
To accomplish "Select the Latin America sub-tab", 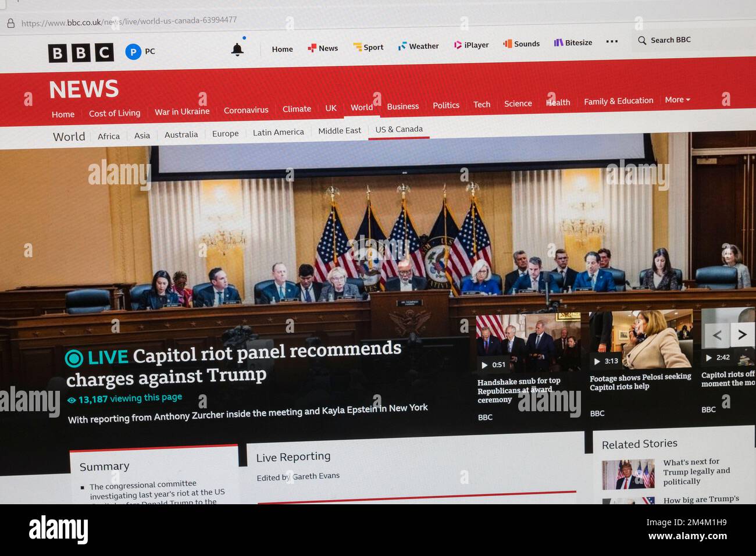I will point(278,132).
